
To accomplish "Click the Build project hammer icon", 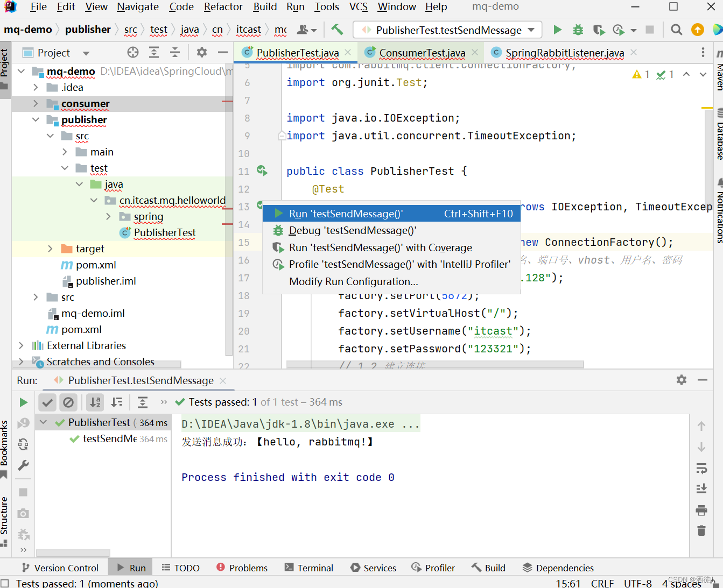I will (337, 30).
